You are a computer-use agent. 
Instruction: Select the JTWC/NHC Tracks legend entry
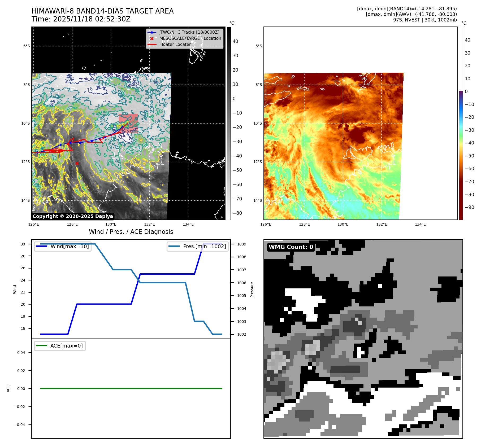[x=189, y=32]
